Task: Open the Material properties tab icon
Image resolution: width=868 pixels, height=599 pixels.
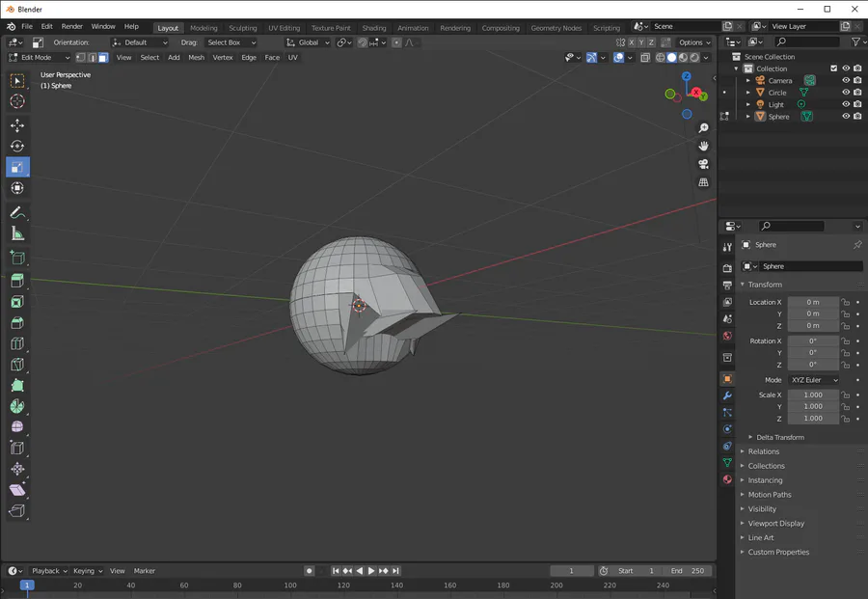Action: click(727, 479)
